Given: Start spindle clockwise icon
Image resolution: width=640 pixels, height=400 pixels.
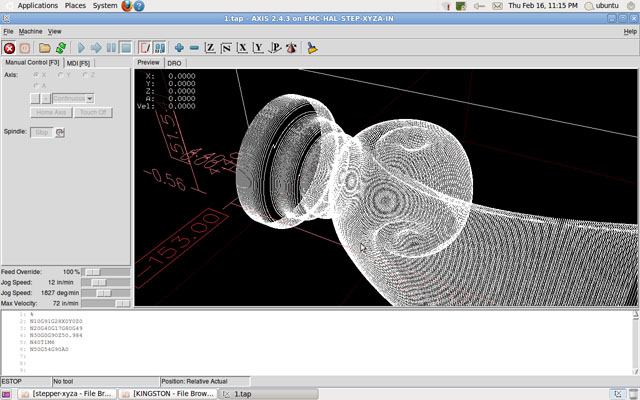Looking at the screenshot, I should (x=60, y=133).
